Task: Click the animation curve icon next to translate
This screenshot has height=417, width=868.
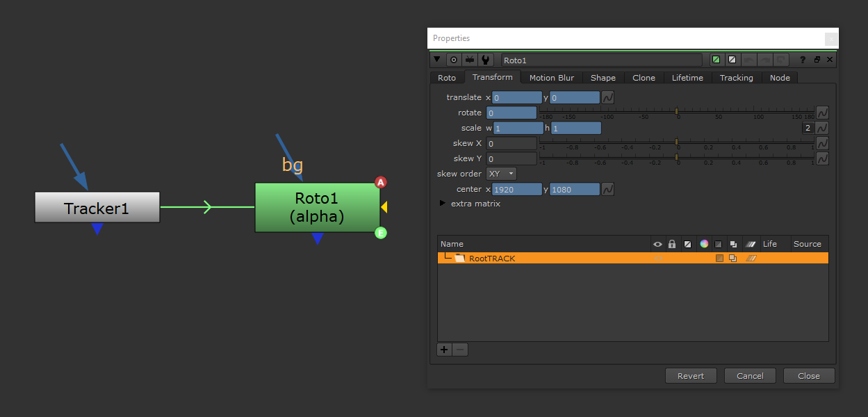Action: tap(607, 97)
